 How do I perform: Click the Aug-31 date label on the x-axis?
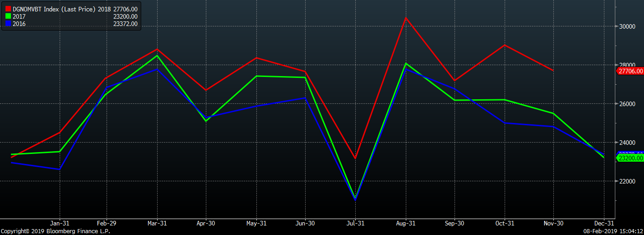404,223
